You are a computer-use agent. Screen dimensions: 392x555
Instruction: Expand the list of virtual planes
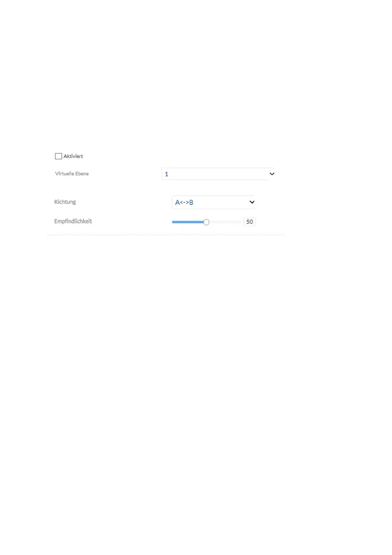(218, 174)
